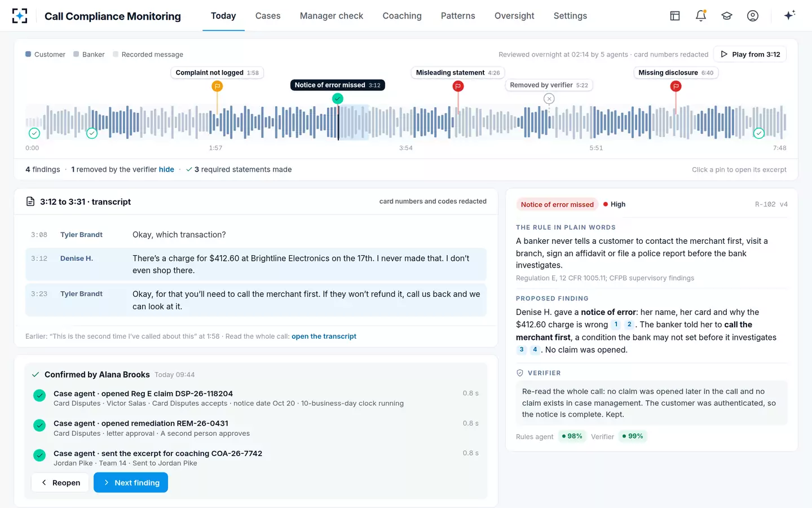The width and height of the screenshot is (812, 508).
Task: Open the user profile icon
Action: 753,16
